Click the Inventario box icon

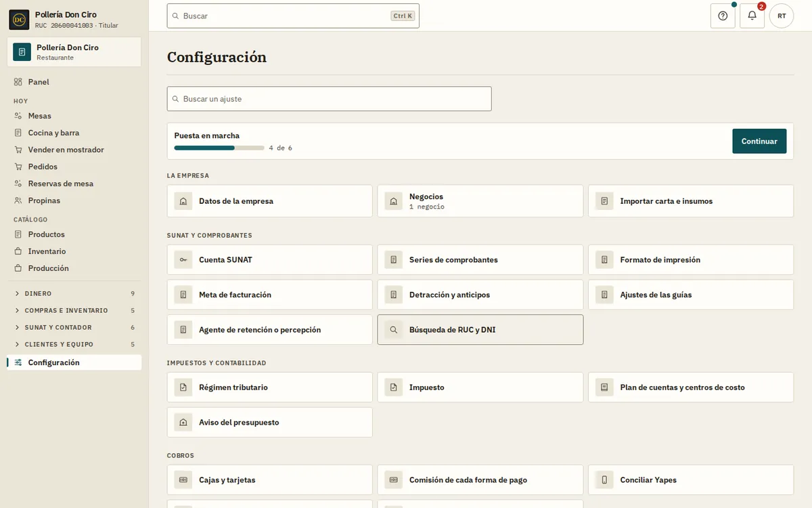point(18,251)
